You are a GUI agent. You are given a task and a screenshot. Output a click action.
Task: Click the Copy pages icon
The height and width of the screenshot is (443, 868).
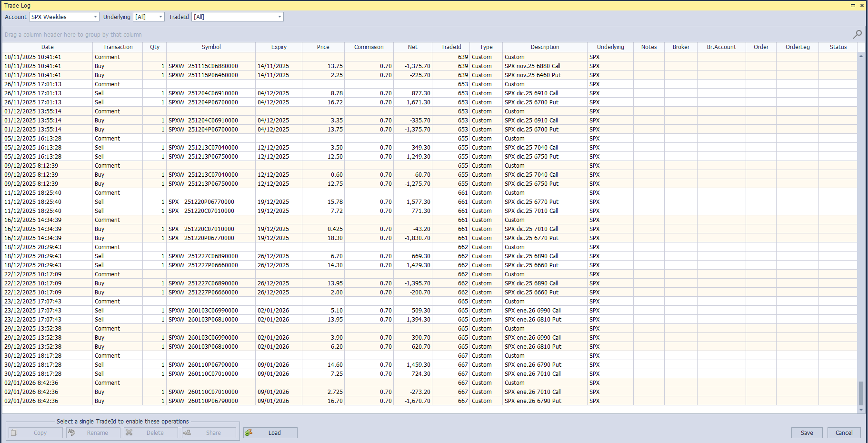click(14, 433)
